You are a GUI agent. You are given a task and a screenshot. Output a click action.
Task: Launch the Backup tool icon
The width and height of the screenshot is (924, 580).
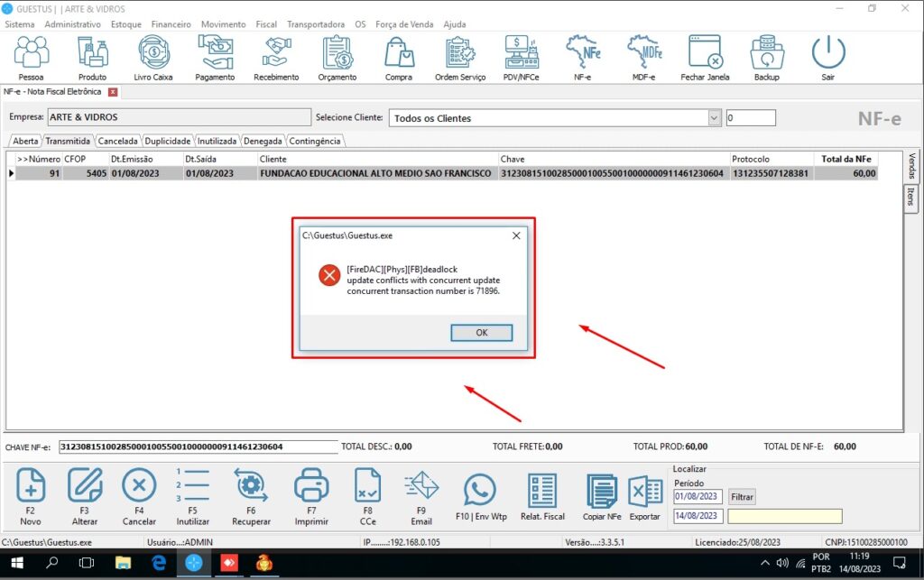(766, 54)
